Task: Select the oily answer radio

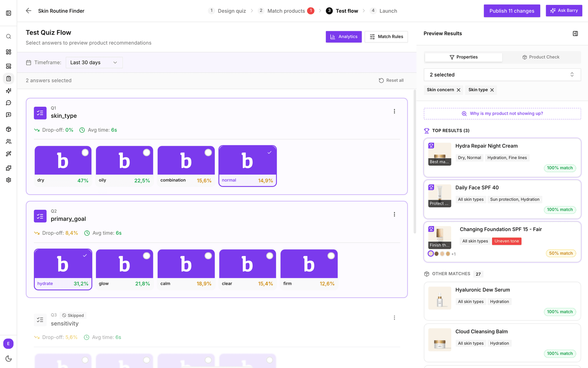Action: (x=146, y=152)
